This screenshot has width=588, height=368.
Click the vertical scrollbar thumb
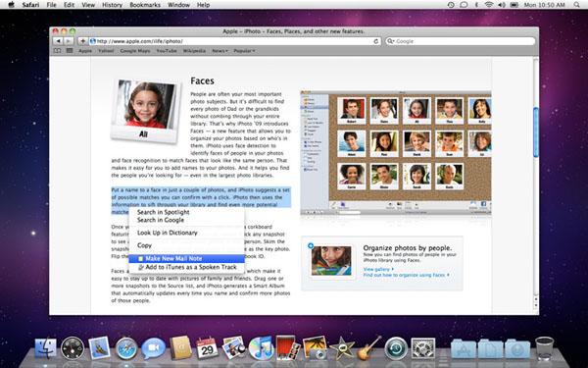pyautogui.click(x=535, y=132)
